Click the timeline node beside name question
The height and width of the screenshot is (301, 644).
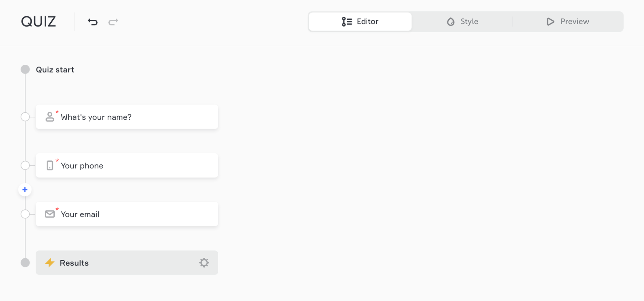[25, 117]
